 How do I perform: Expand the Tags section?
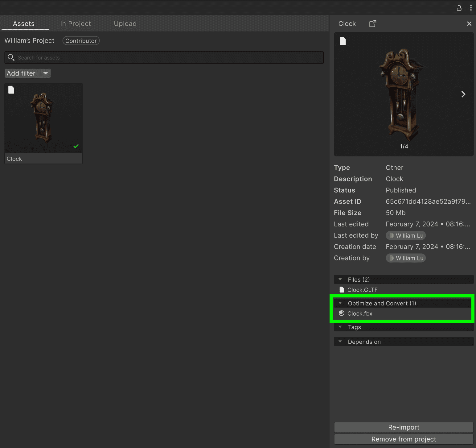click(340, 327)
